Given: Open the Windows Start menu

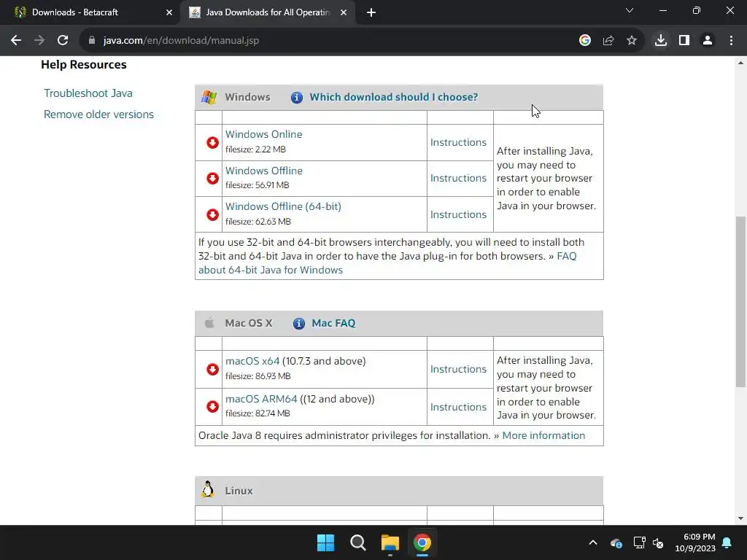Looking at the screenshot, I should [326, 542].
